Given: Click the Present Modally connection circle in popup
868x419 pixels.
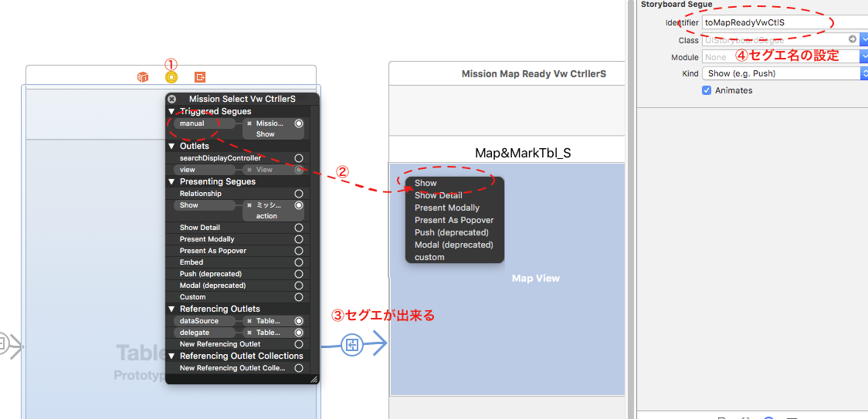Looking at the screenshot, I should [x=299, y=239].
